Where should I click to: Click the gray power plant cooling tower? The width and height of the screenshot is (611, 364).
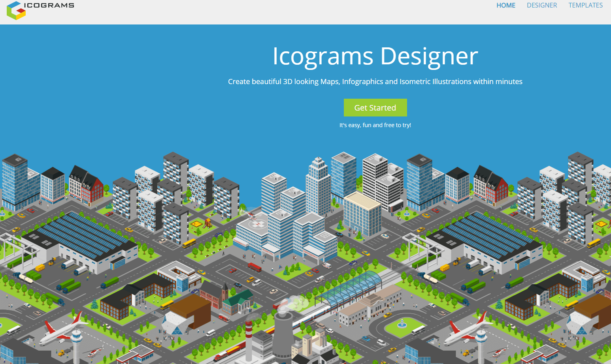tap(283, 336)
